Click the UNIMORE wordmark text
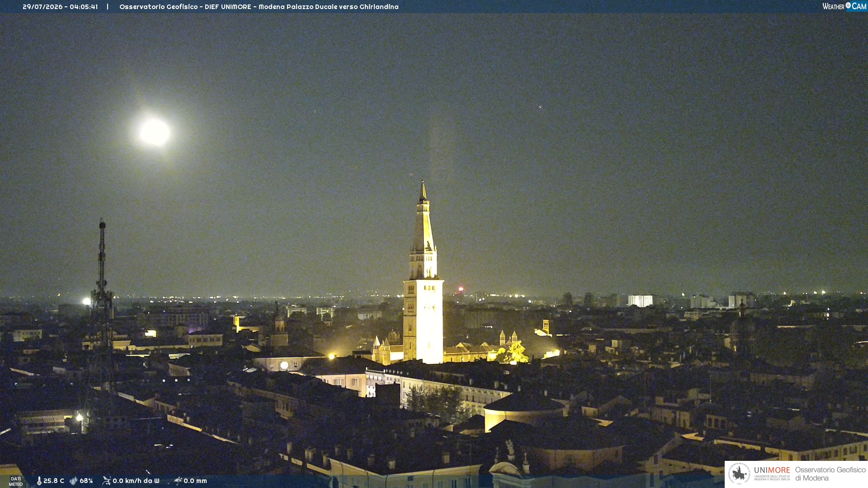The height and width of the screenshot is (488, 868). pos(772,470)
